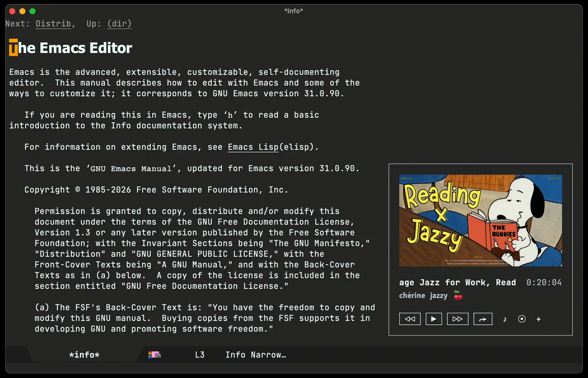Follow the (dir) link after Up:
588x378 pixels.
click(x=119, y=23)
